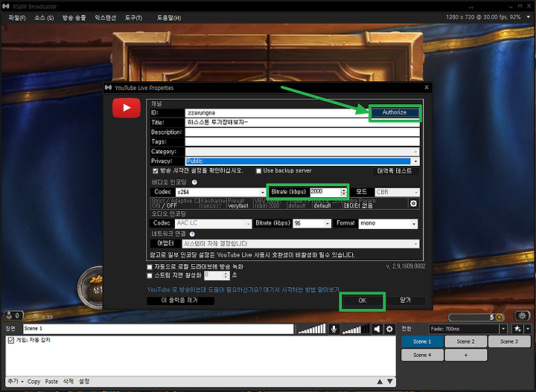Open advanced video encoding gear settings
Image resolution: width=536 pixels, height=392 pixels.
click(x=414, y=204)
